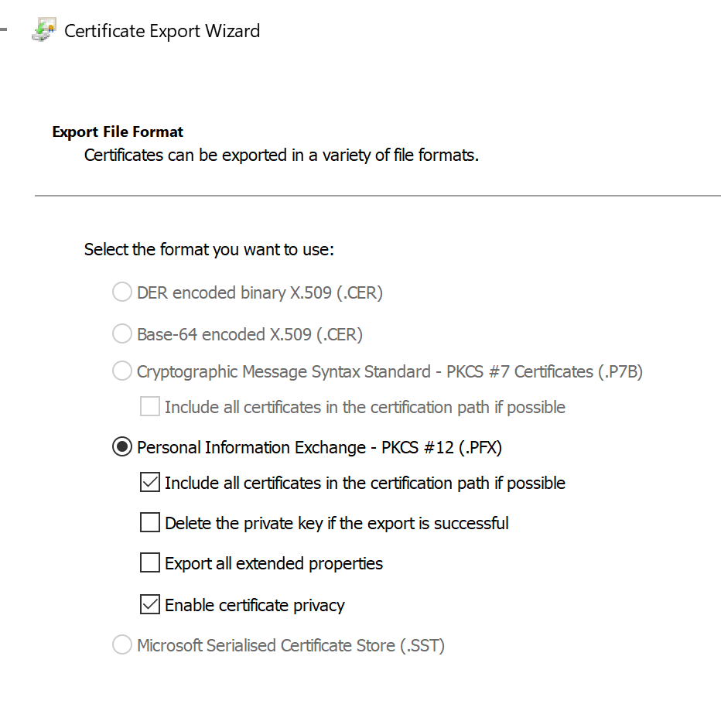Click the back arrow at top-left
Image resolution: width=721 pixels, height=728 pixels.
click(4, 30)
